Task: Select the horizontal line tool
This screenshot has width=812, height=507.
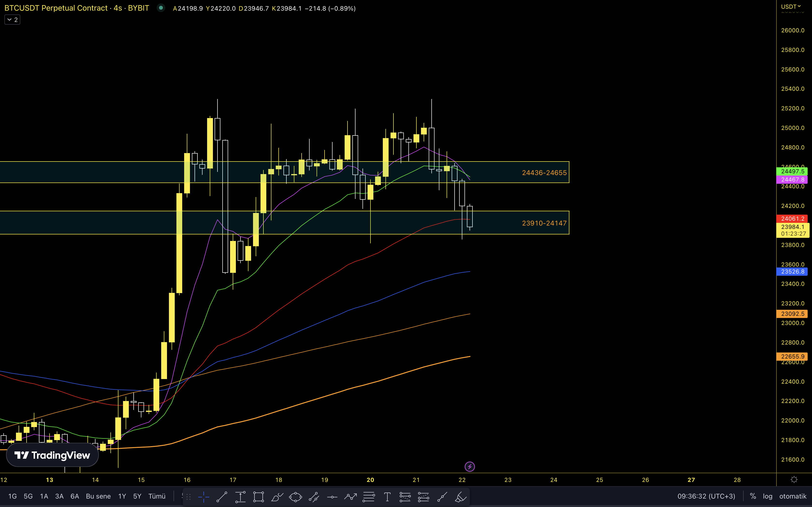Action: (332, 497)
